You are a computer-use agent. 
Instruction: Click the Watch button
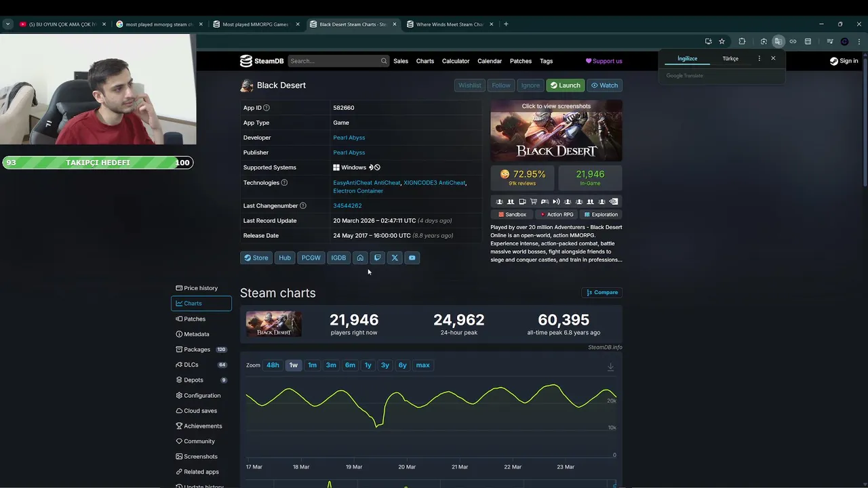coord(604,85)
